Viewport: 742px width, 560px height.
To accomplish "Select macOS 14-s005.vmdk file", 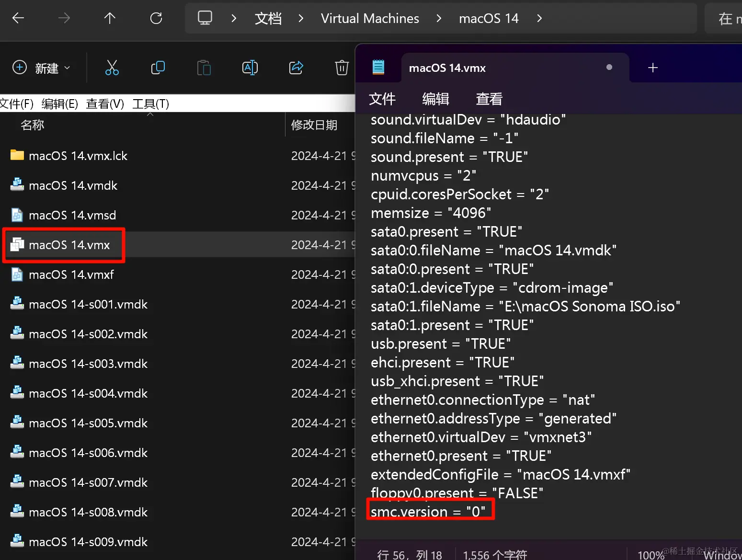I will (88, 423).
